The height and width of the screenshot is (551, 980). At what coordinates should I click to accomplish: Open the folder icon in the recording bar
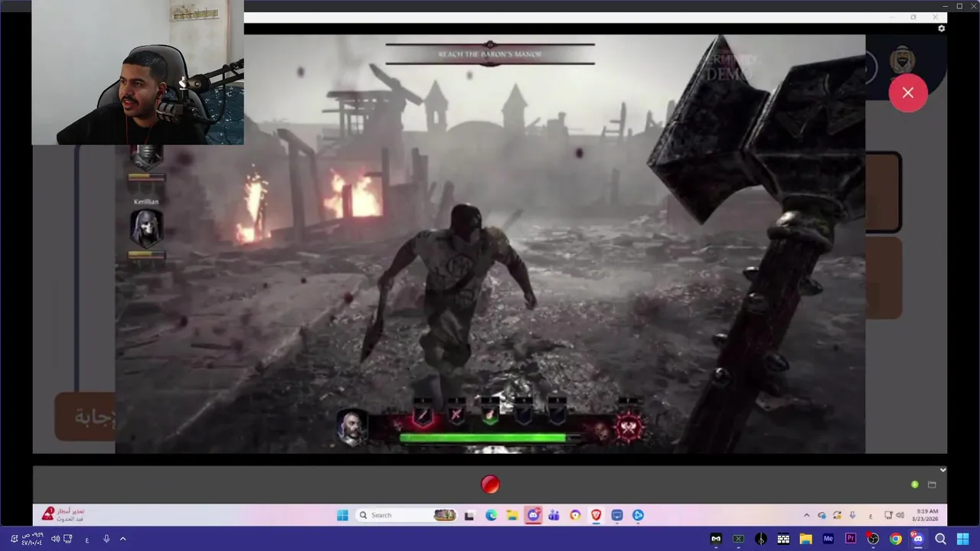point(932,484)
